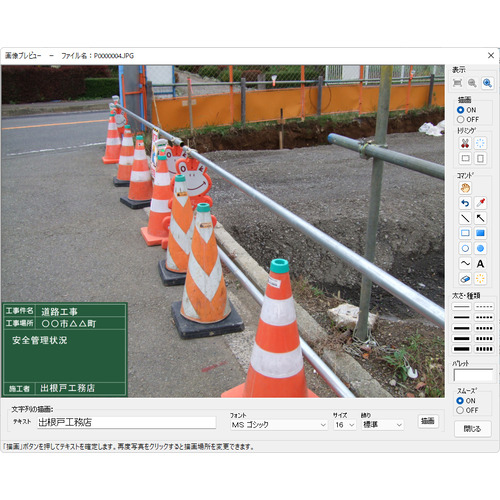
Task: Choose the second solid line thickness
Action: tap(462, 317)
